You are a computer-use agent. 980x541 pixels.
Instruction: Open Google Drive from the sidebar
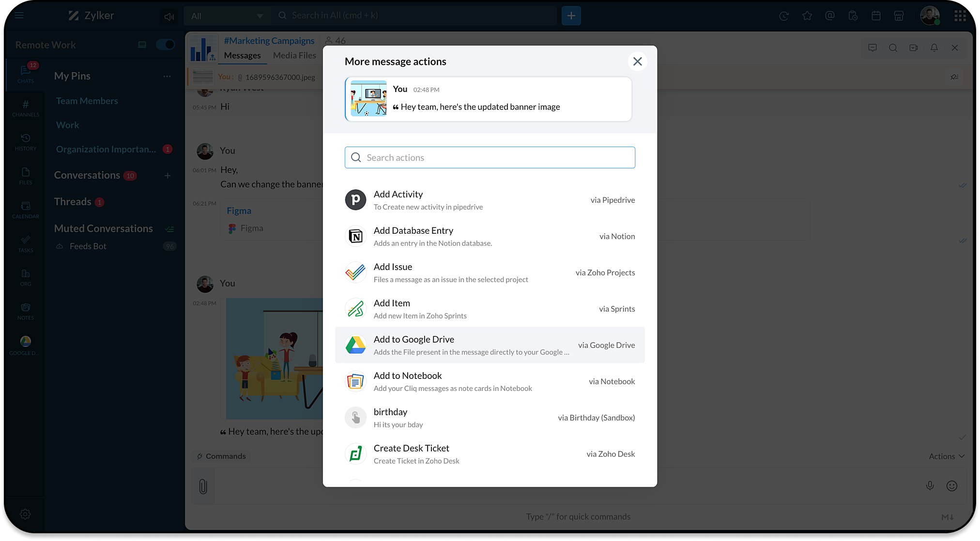click(26, 345)
